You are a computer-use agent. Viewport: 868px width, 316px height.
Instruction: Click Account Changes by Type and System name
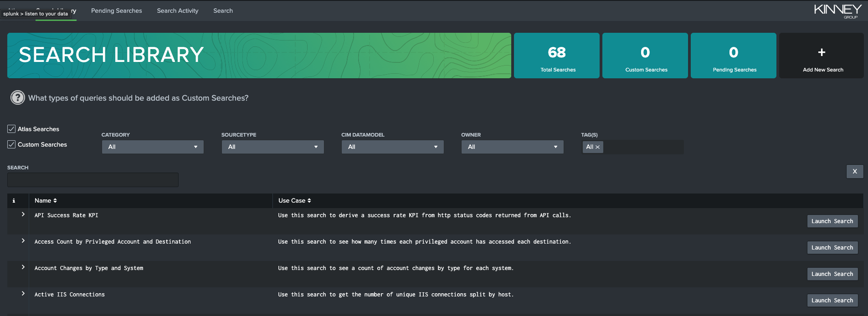(89, 268)
